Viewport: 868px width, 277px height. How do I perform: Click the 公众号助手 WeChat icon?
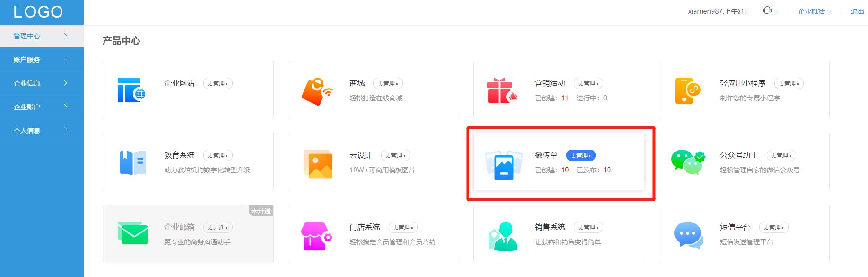(688, 162)
